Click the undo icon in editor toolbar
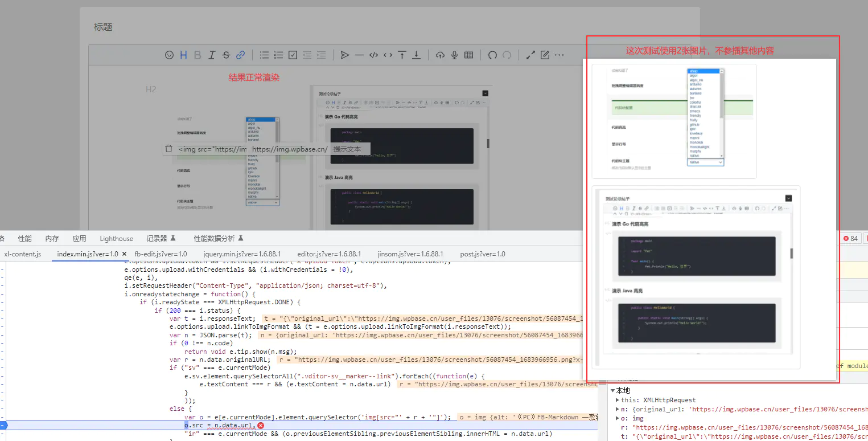This screenshot has width=868, height=441. (492, 55)
